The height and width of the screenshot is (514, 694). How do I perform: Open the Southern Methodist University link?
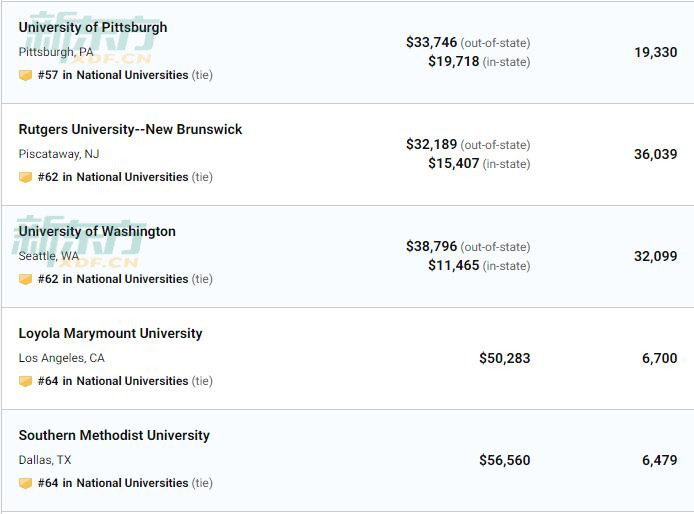[x=114, y=435]
